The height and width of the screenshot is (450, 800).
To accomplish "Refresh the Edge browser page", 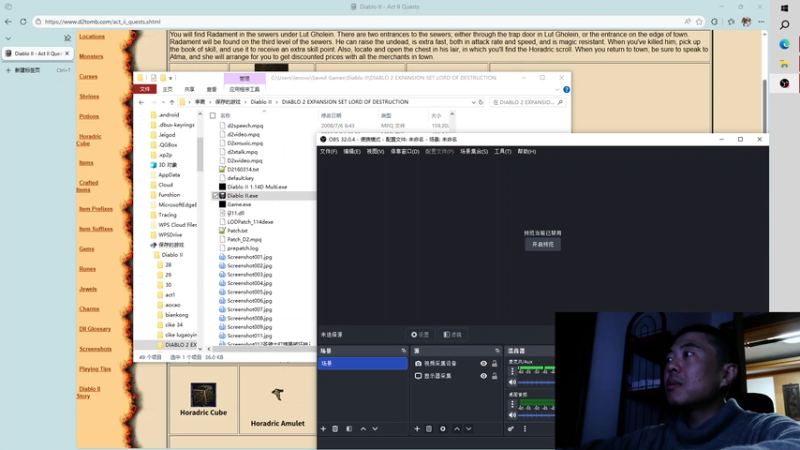I will (23, 21).
